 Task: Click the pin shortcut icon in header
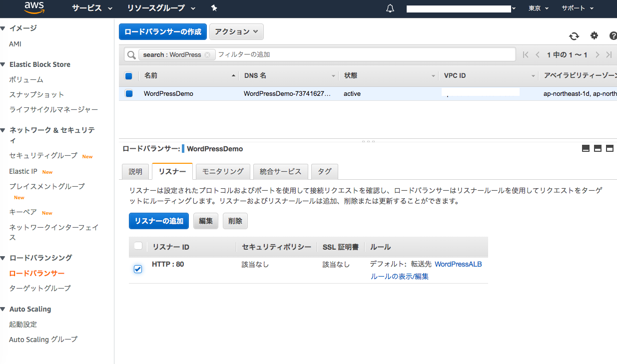coord(214,8)
